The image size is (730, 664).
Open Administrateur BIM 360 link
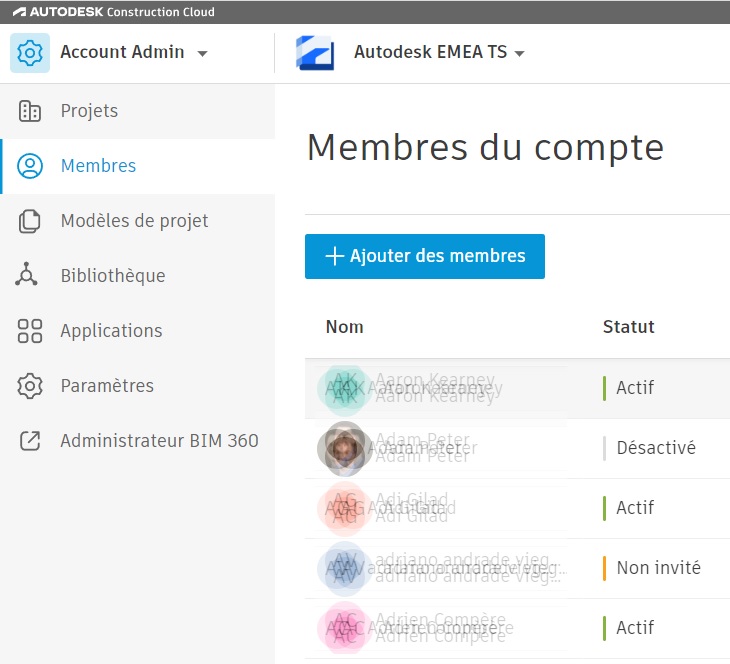137,441
